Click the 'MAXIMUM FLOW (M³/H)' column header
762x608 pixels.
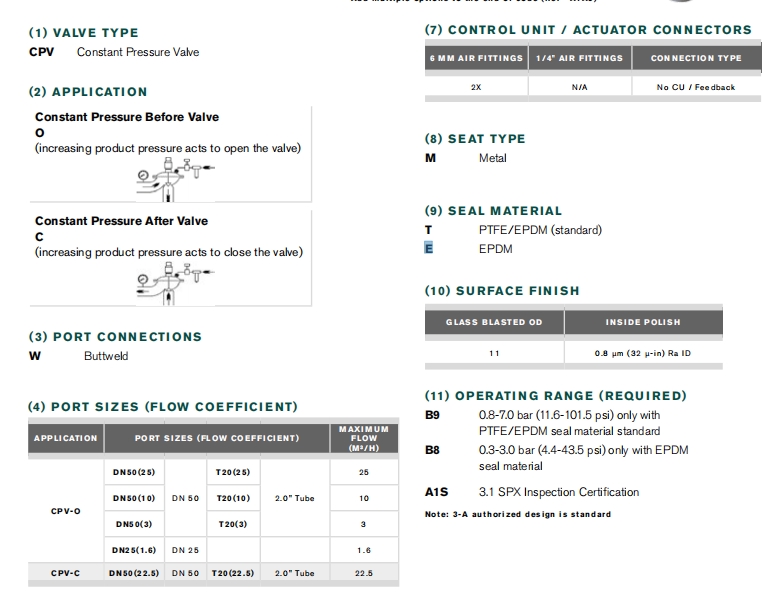pyautogui.click(x=364, y=438)
